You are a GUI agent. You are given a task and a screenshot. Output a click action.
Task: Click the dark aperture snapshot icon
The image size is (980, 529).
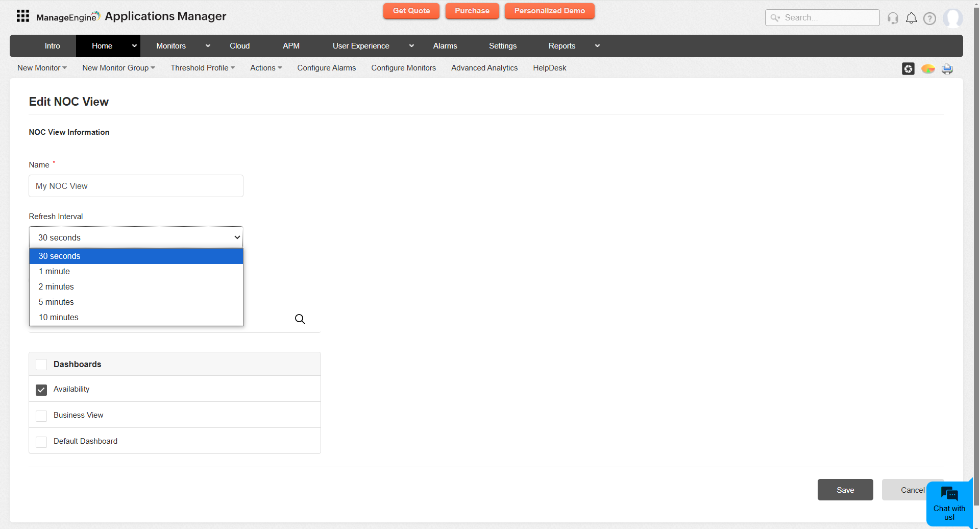pyautogui.click(x=909, y=68)
